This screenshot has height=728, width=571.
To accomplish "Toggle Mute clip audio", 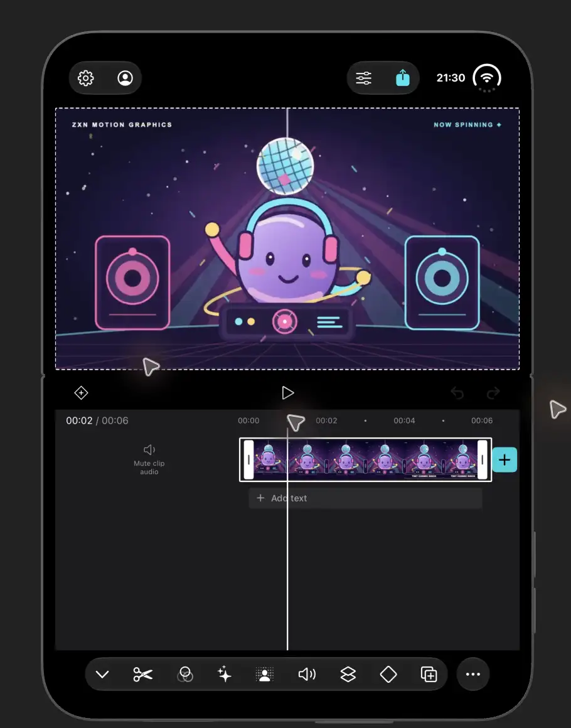I will (149, 459).
